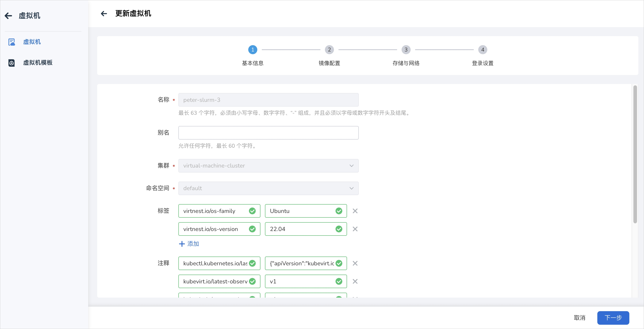Edit annotation key kubevirt.io/latest-observ
This screenshot has width=644, height=329.
point(219,281)
